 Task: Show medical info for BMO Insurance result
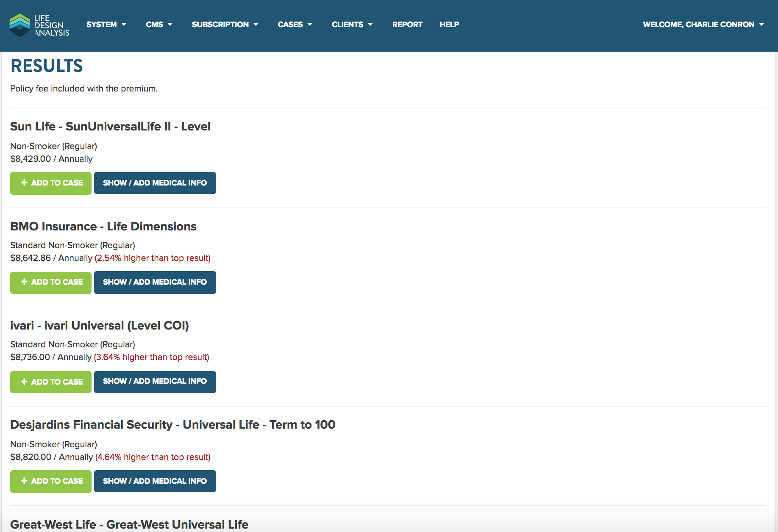[x=155, y=283]
